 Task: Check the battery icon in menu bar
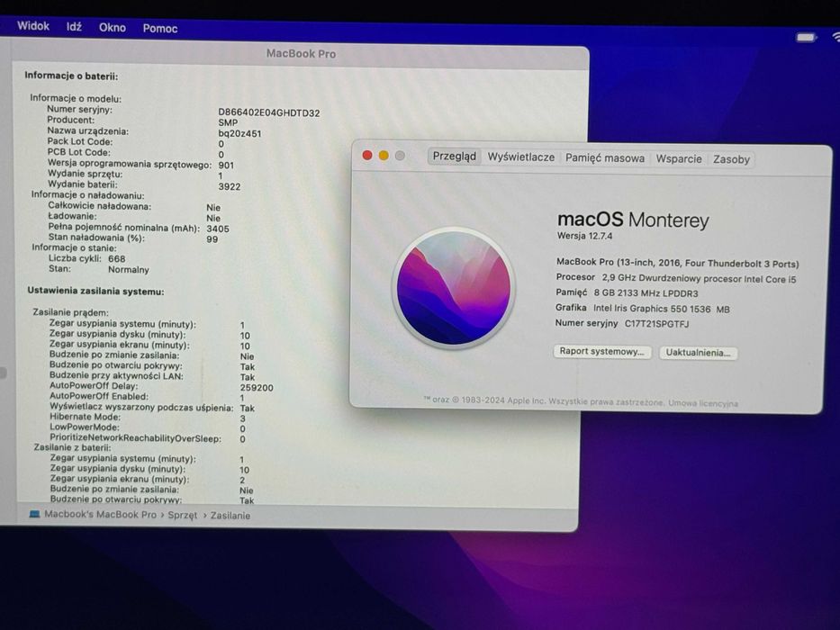pyautogui.click(x=806, y=38)
